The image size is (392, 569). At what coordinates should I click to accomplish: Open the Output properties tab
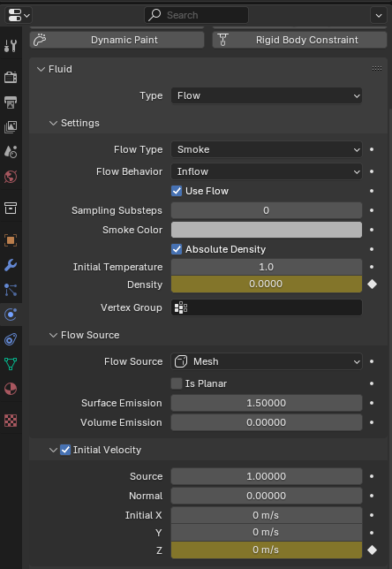(x=11, y=102)
